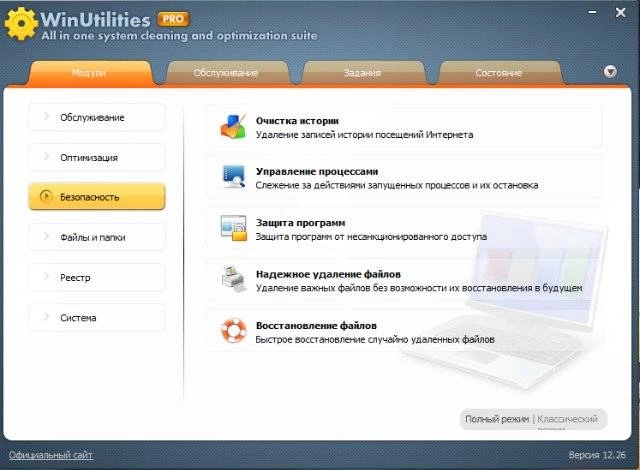Click the file shredder icon
The image size is (640, 470).
[x=234, y=279]
